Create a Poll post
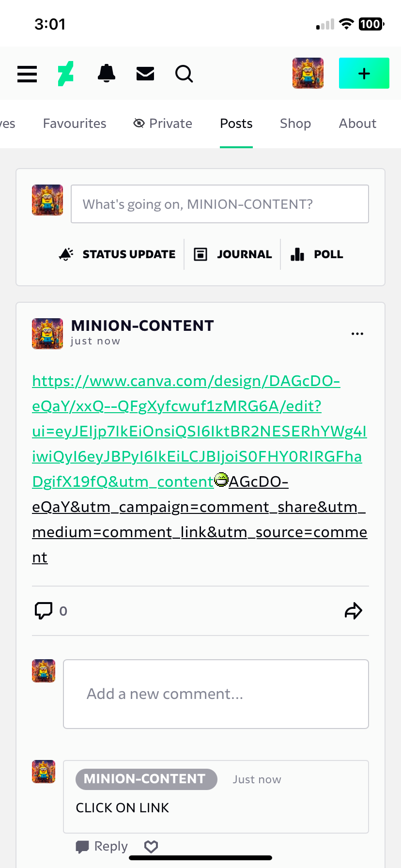Viewport: 401px width, 868px height. click(317, 254)
